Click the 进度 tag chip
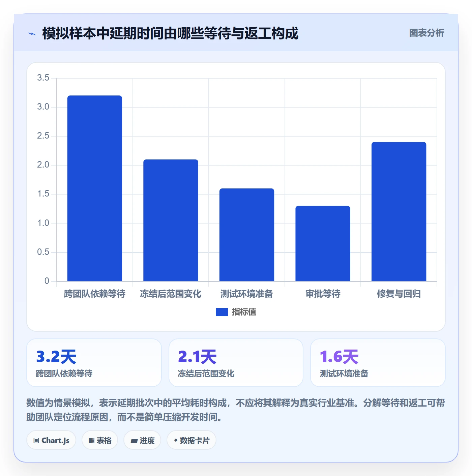Viewport: 472px width, 476px height. (142, 440)
